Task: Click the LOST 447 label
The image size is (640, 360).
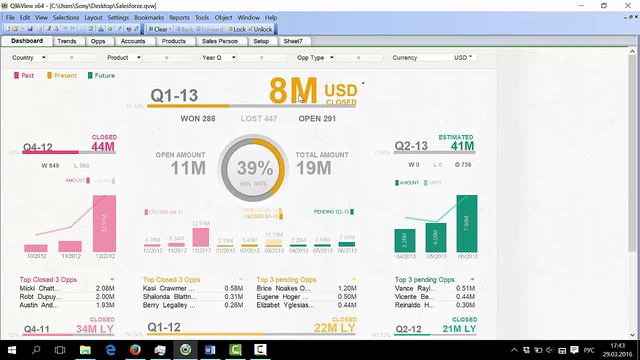Action: (259, 119)
